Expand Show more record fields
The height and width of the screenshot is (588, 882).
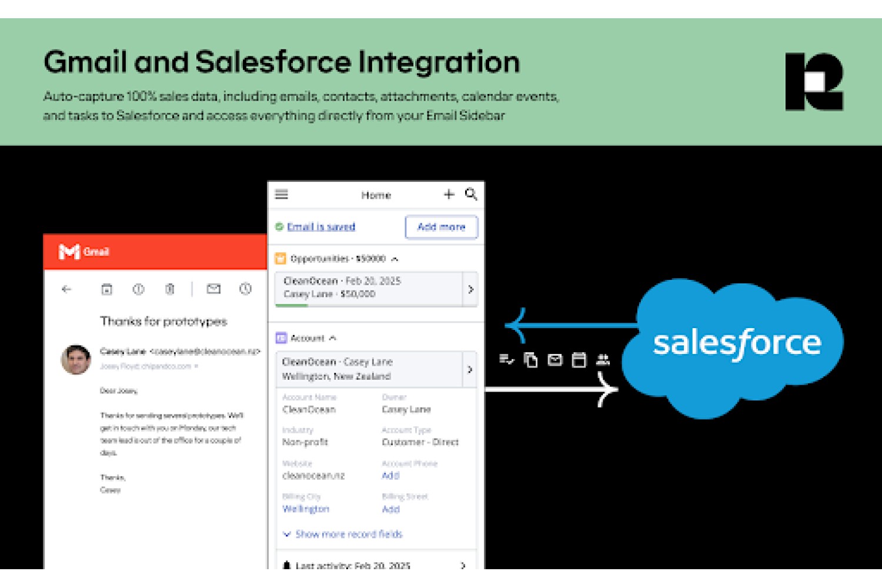[343, 534]
